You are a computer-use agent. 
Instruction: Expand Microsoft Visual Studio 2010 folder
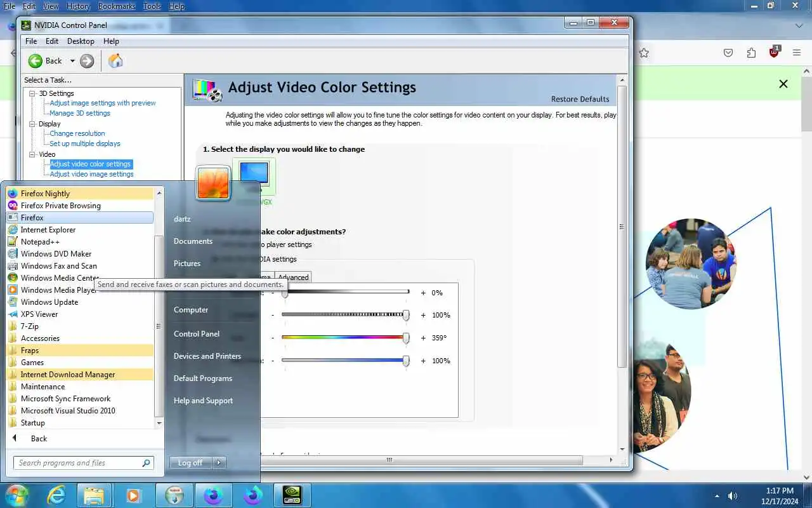(x=80, y=411)
